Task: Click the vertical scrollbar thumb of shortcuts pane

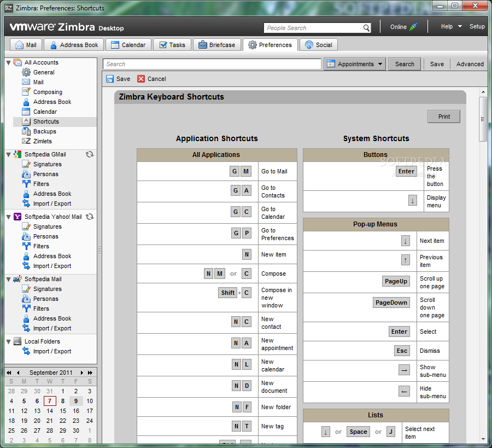Action: (483, 119)
